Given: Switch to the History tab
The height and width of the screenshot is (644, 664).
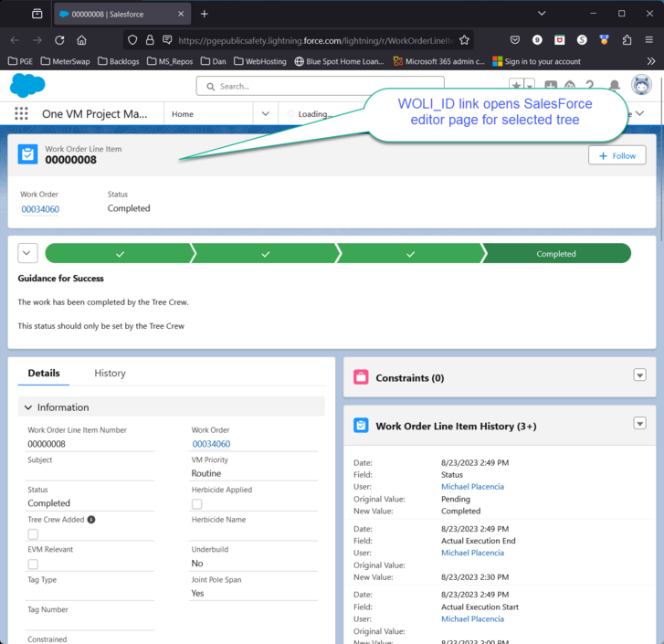Looking at the screenshot, I should pyautogui.click(x=111, y=373).
